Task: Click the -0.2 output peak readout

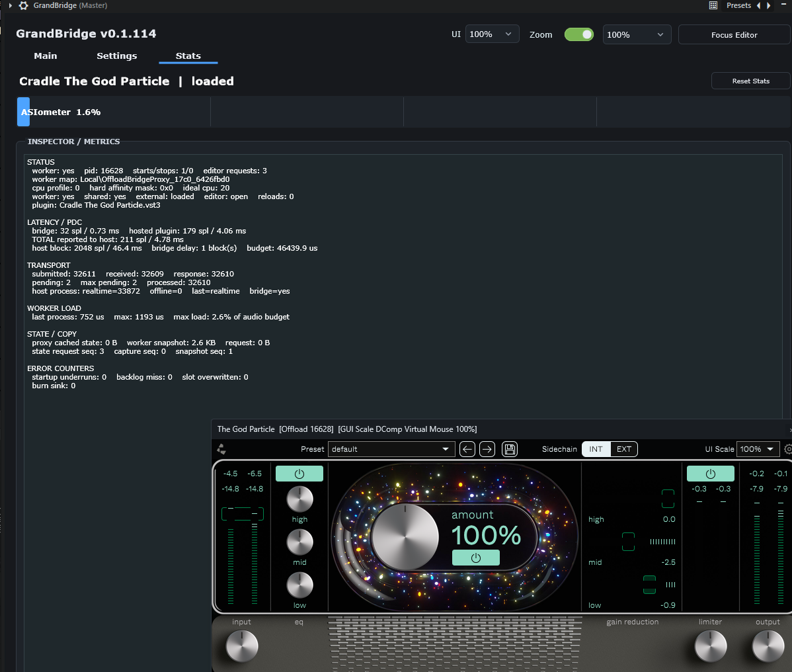Action: point(757,474)
